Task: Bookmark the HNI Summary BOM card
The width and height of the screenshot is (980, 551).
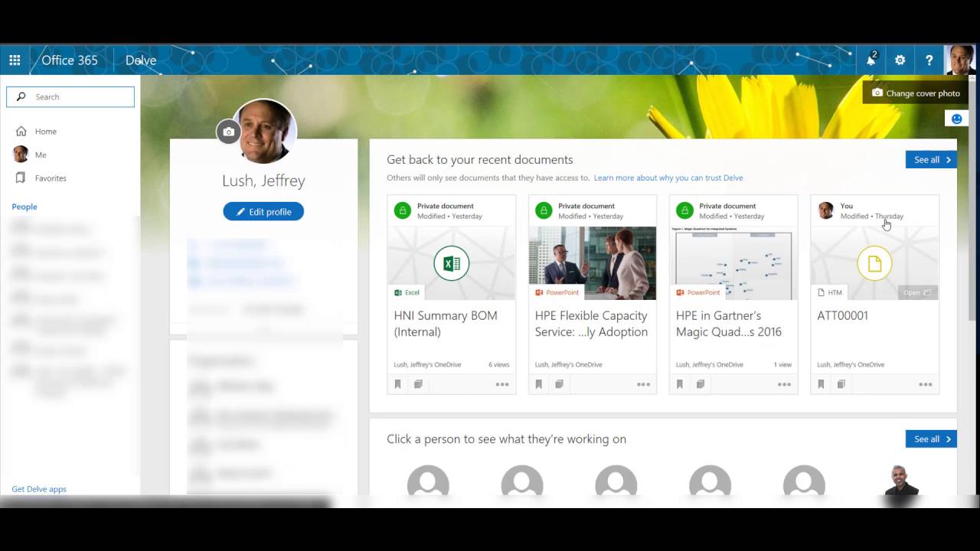Action: click(397, 384)
